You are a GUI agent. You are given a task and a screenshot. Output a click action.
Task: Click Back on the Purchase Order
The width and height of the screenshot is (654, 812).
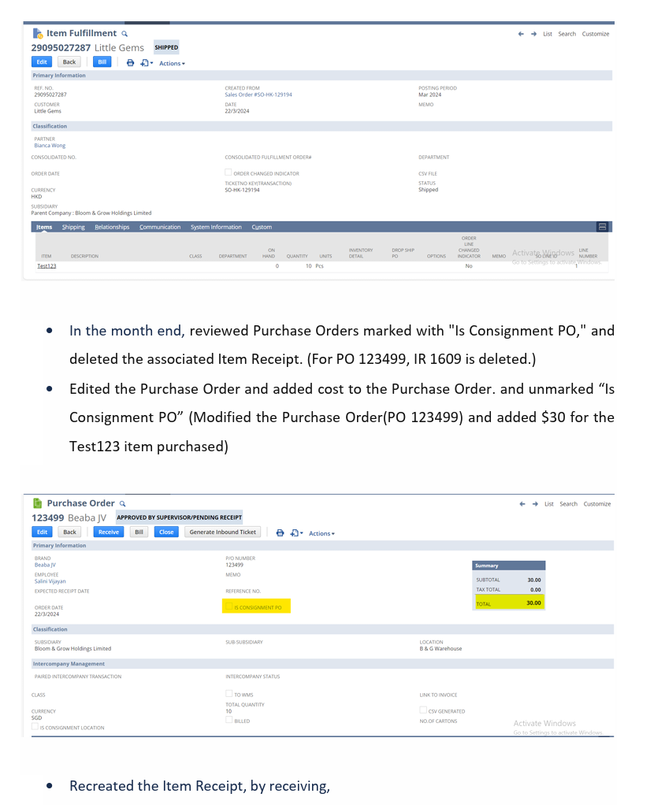pyautogui.click(x=69, y=532)
